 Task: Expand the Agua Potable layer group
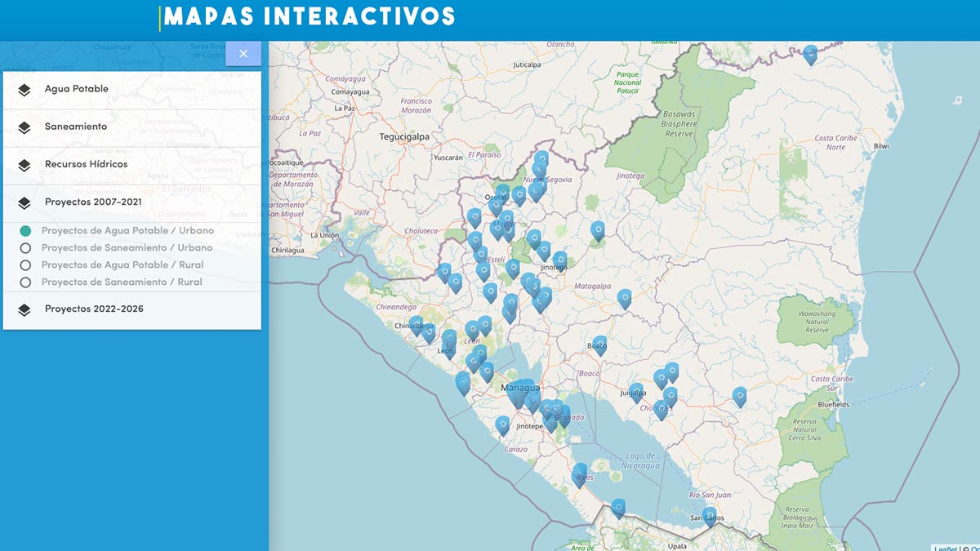pyautogui.click(x=132, y=90)
